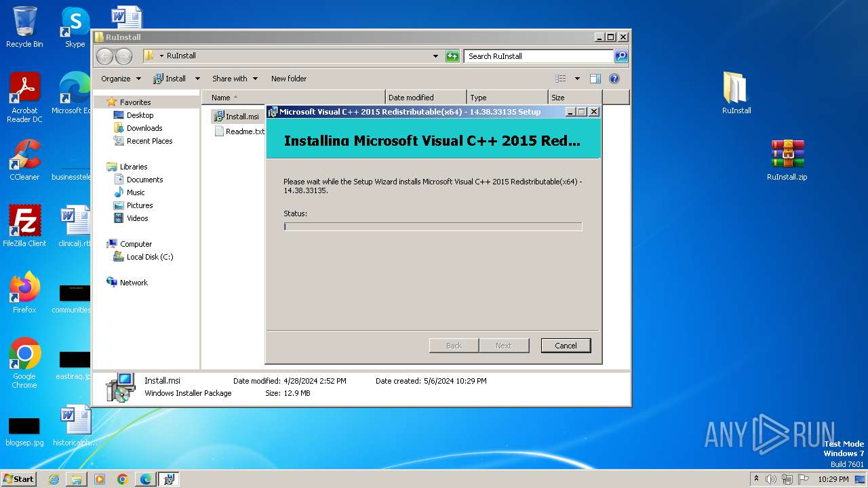Select Recent Places under Favorites
Screen dimensions: 868x488
tap(149, 141)
